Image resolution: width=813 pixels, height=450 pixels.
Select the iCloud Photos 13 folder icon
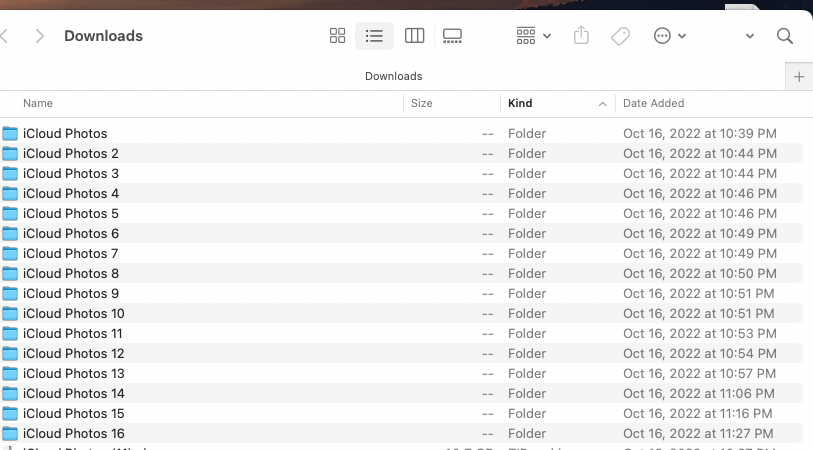coord(10,373)
